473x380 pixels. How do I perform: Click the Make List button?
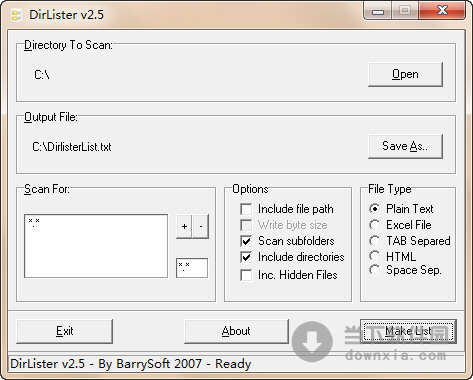pyautogui.click(x=408, y=331)
